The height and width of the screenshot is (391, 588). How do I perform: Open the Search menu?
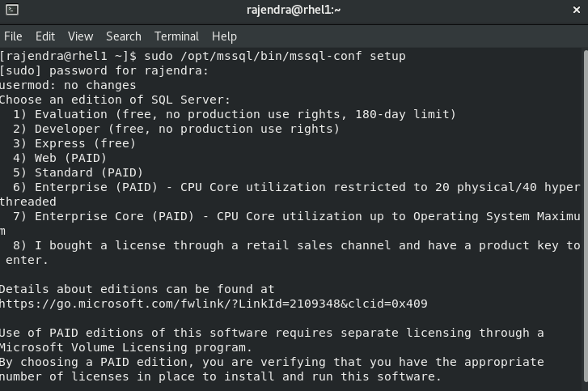(x=123, y=36)
